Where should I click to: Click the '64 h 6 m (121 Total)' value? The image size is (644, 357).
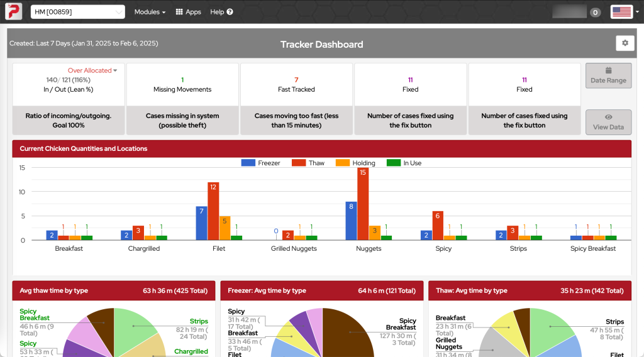click(387, 290)
